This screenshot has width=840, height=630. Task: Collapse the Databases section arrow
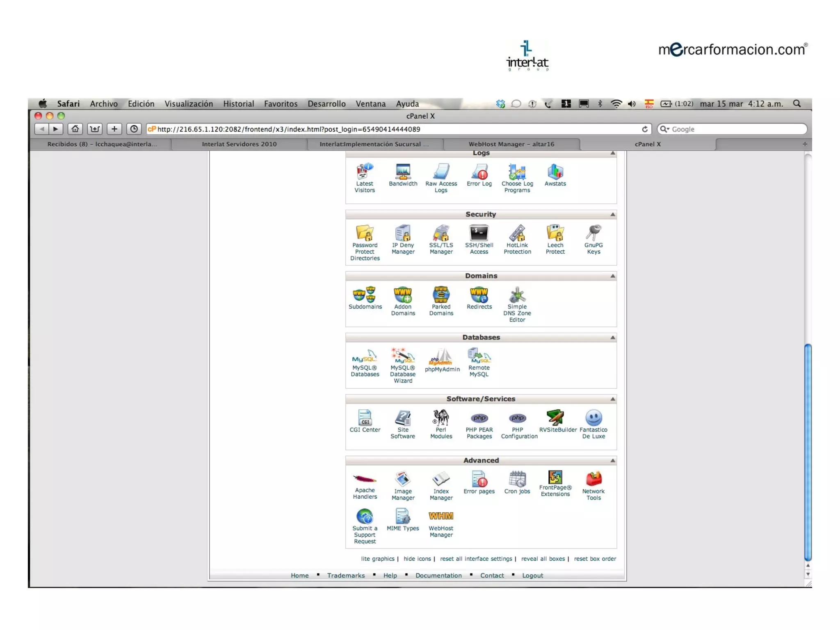point(612,338)
